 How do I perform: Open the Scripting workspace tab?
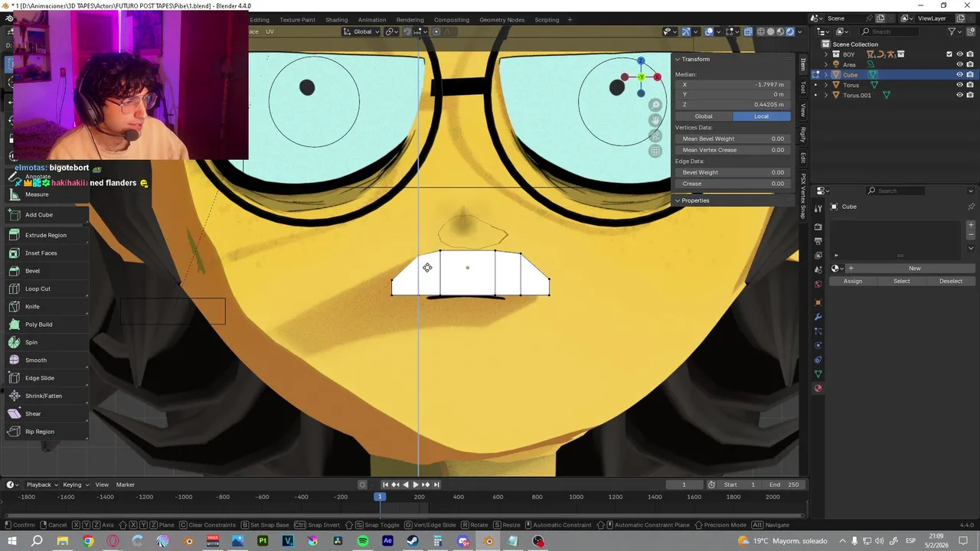(547, 19)
